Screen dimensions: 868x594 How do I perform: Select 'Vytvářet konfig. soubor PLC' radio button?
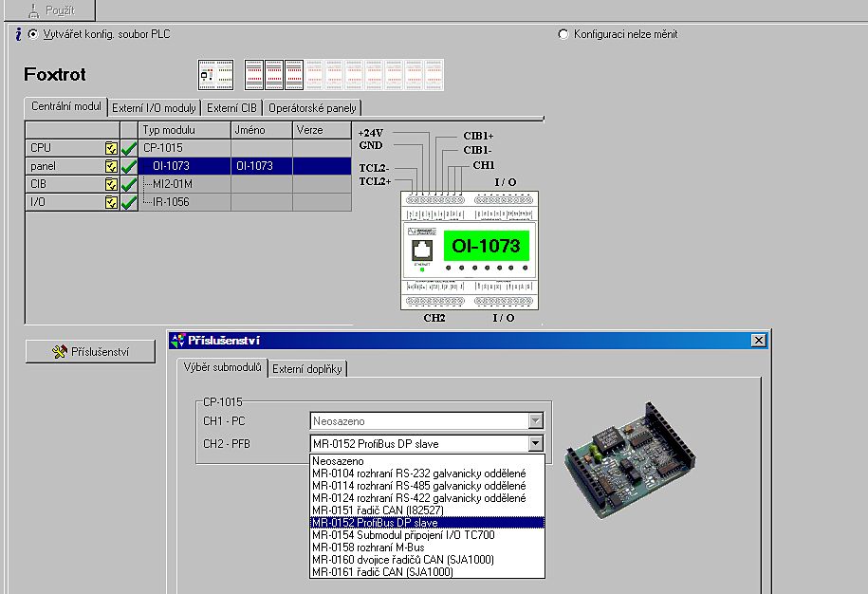click(34, 34)
